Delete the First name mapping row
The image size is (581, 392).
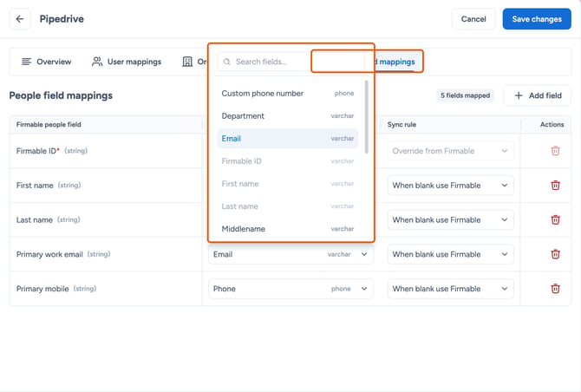pyautogui.click(x=555, y=186)
